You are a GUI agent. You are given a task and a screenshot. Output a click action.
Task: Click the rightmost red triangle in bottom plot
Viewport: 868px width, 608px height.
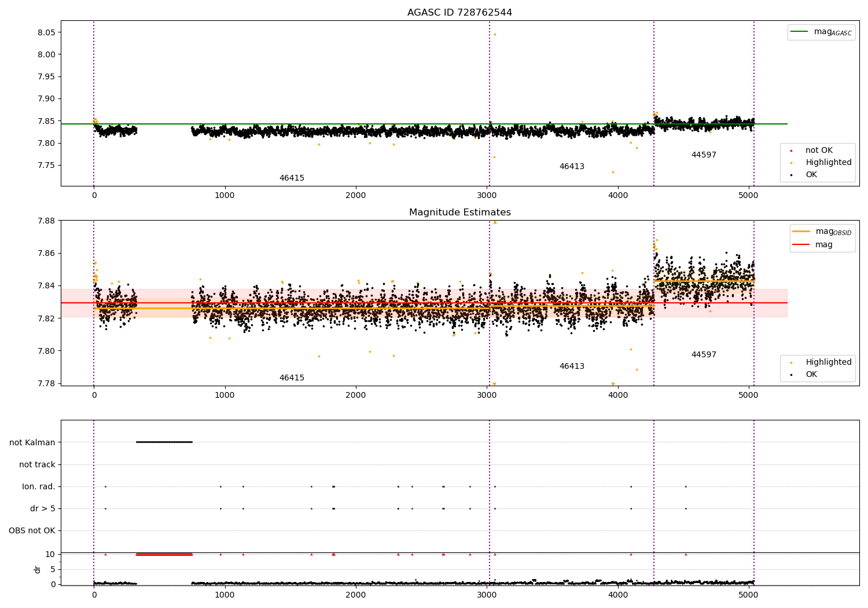click(686, 554)
